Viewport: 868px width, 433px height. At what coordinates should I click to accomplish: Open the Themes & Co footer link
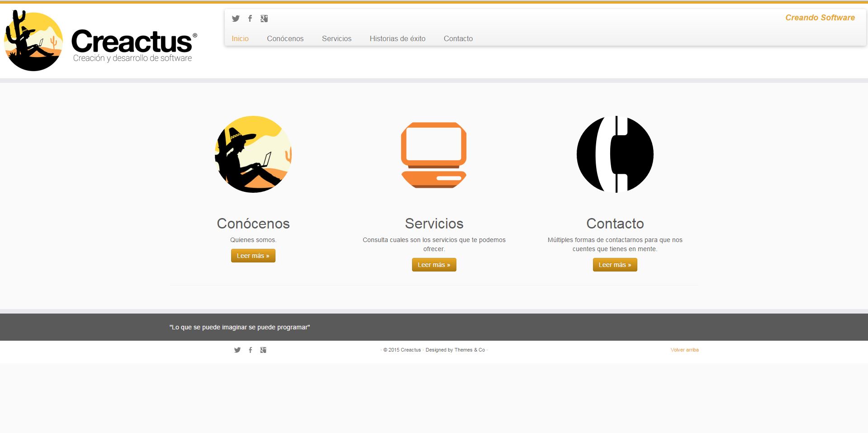(470, 350)
